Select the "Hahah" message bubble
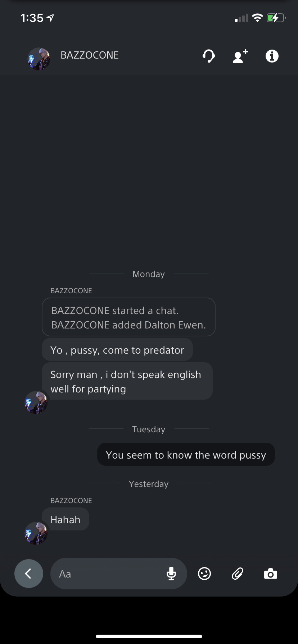This screenshot has height=644, width=298. (66, 519)
